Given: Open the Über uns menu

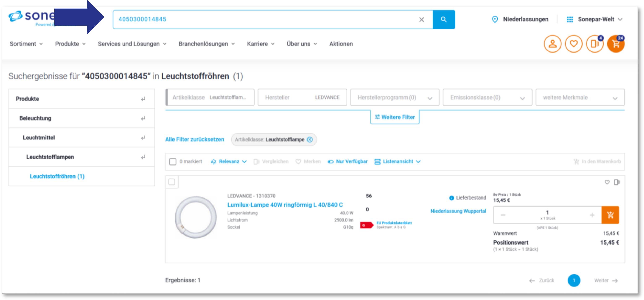Looking at the screenshot, I should pyautogui.click(x=301, y=44).
